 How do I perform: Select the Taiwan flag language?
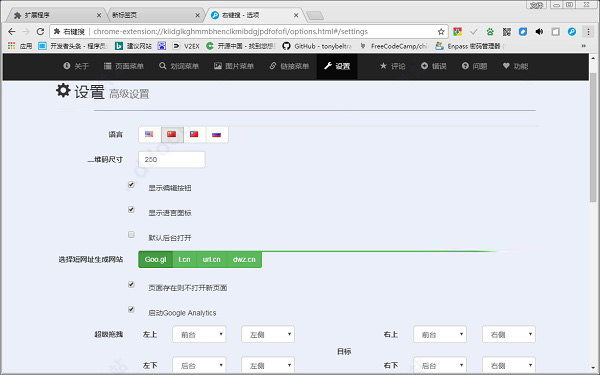pos(194,135)
